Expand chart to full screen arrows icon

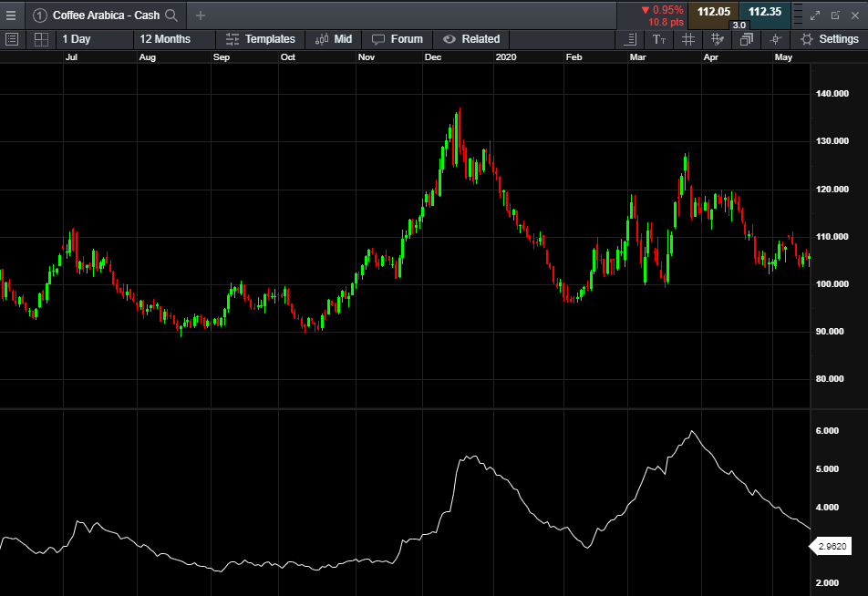815,15
